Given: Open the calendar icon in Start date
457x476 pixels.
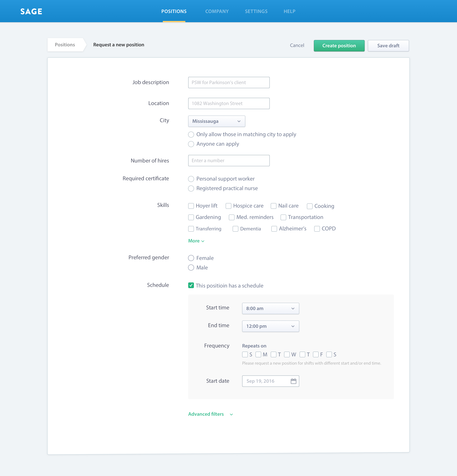Looking at the screenshot, I should [293, 381].
